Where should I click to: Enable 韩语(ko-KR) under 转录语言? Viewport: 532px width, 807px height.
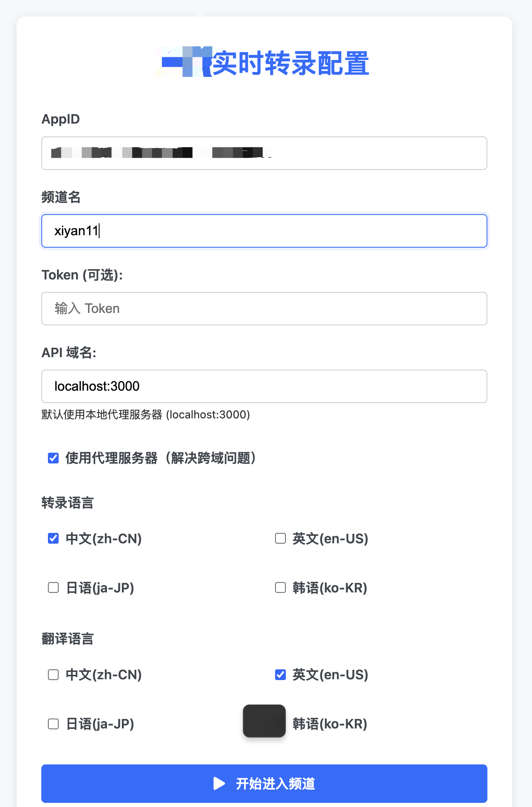[x=280, y=587]
